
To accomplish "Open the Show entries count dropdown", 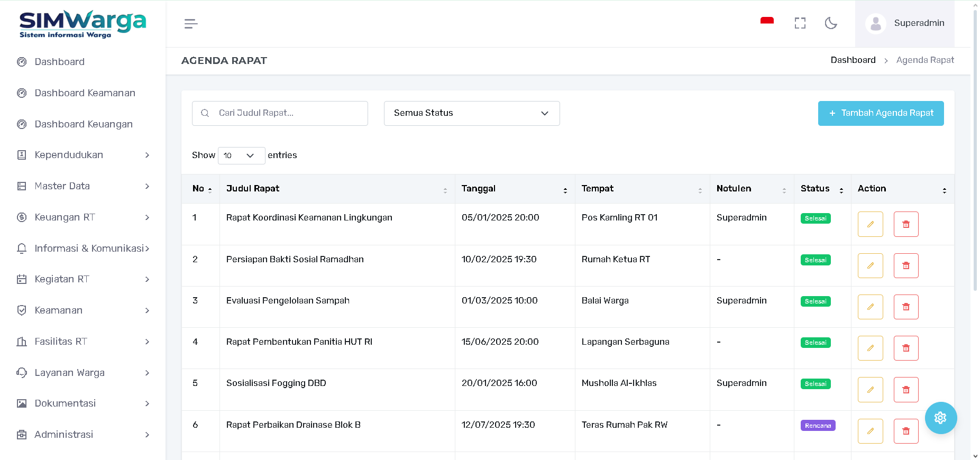I will [x=241, y=155].
